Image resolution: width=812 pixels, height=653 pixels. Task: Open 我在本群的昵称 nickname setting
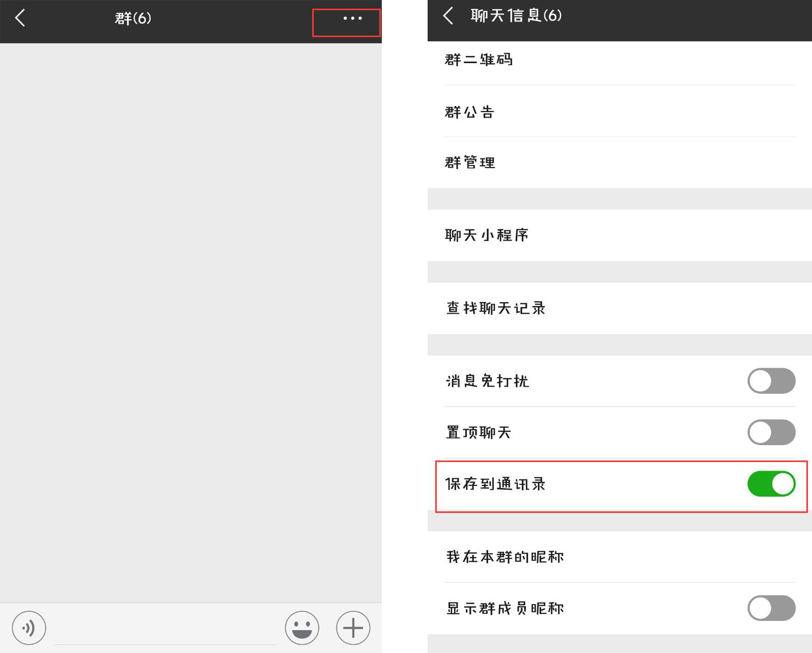(x=620, y=557)
